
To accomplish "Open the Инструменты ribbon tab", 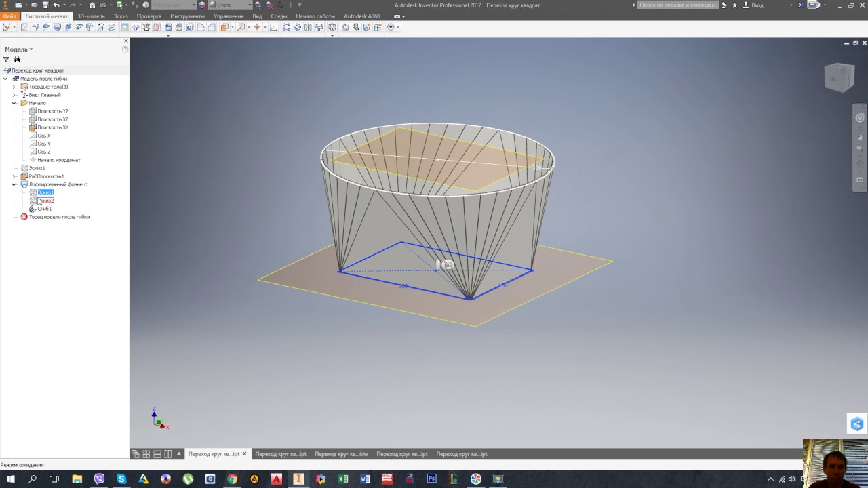I will click(x=188, y=16).
